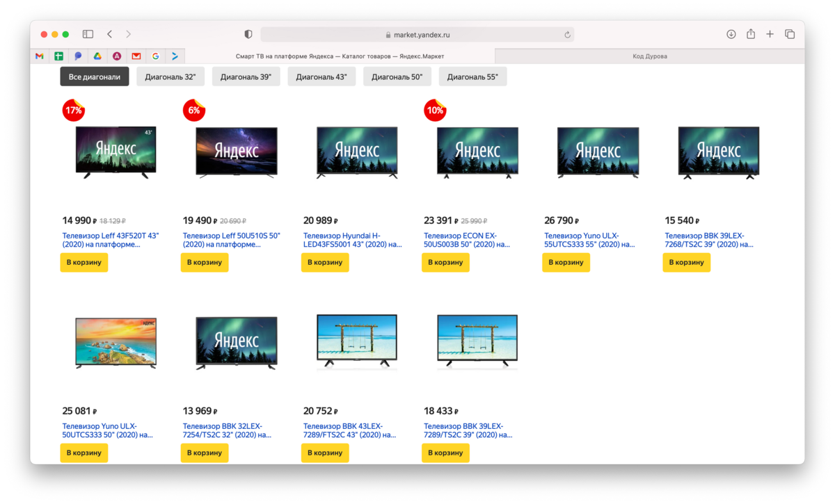Viewport: 835px width, 504px height.
Task: Open Телевизор Hyundai H-LED43FS5001 link
Action: 353,240
